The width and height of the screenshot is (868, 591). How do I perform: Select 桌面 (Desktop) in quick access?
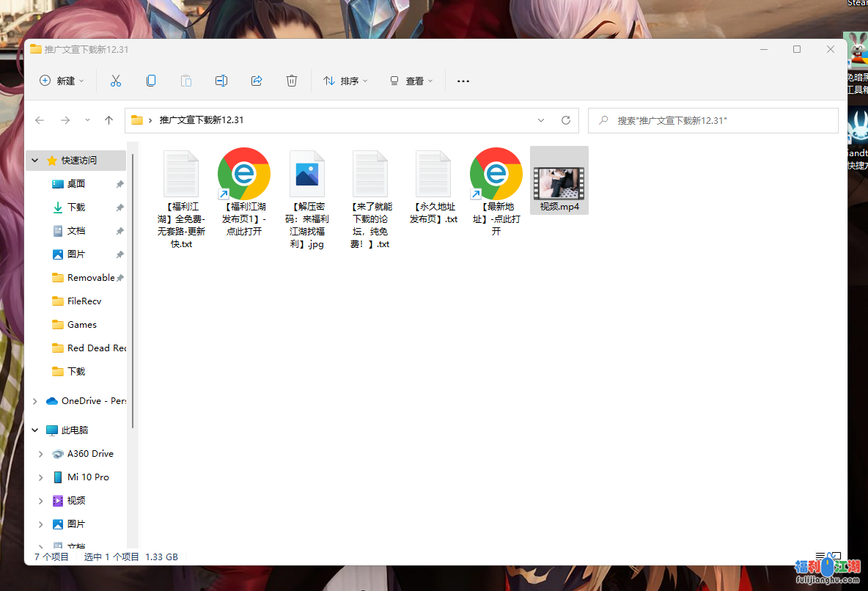[x=76, y=184]
